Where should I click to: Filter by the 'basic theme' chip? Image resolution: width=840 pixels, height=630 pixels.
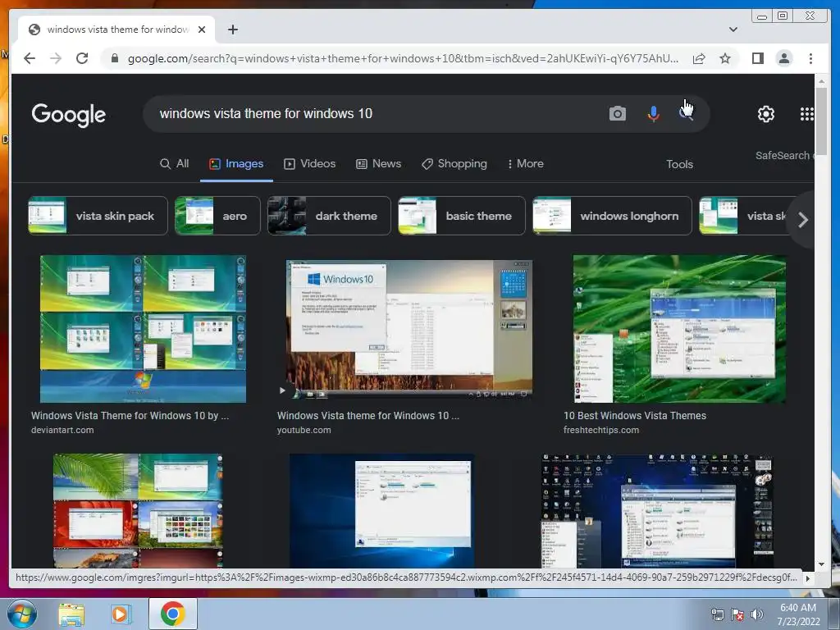tap(461, 216)
